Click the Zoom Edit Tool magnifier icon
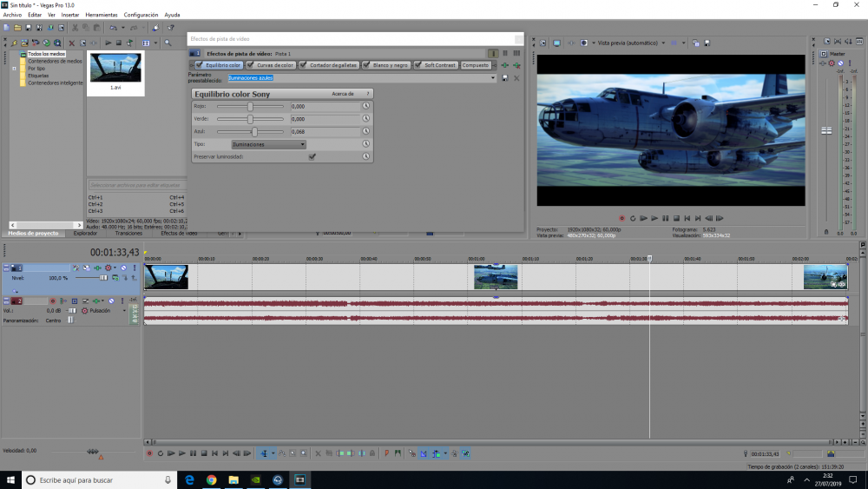The width and height of the screenshot is (868, 489). [304, 453]
